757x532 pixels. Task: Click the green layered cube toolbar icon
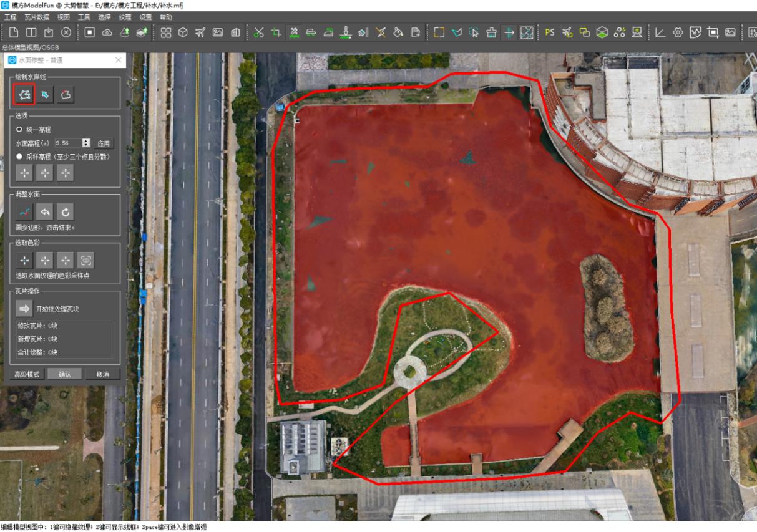(602, 32)
